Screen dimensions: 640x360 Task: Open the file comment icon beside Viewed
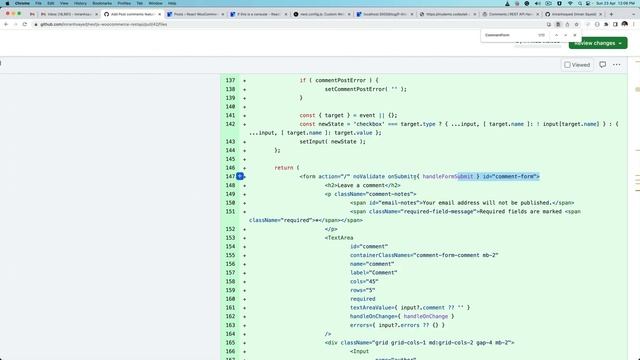[x=602, y=65]
